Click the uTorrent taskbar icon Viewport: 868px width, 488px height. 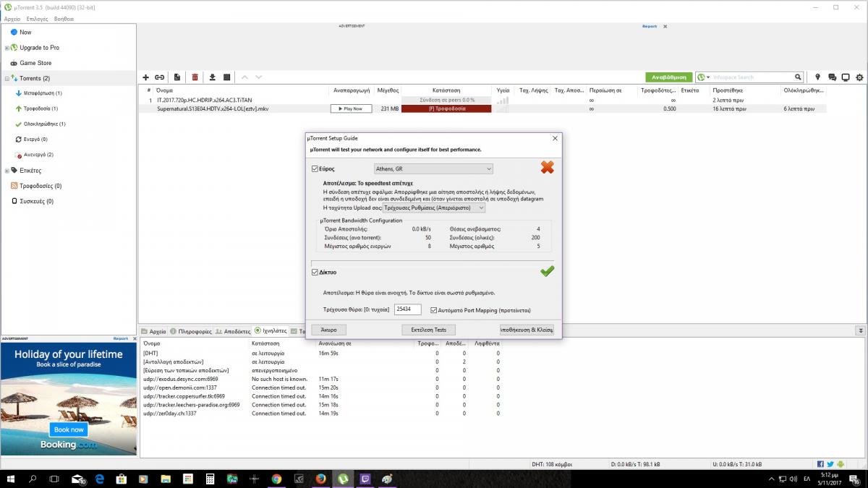point(344,479)
